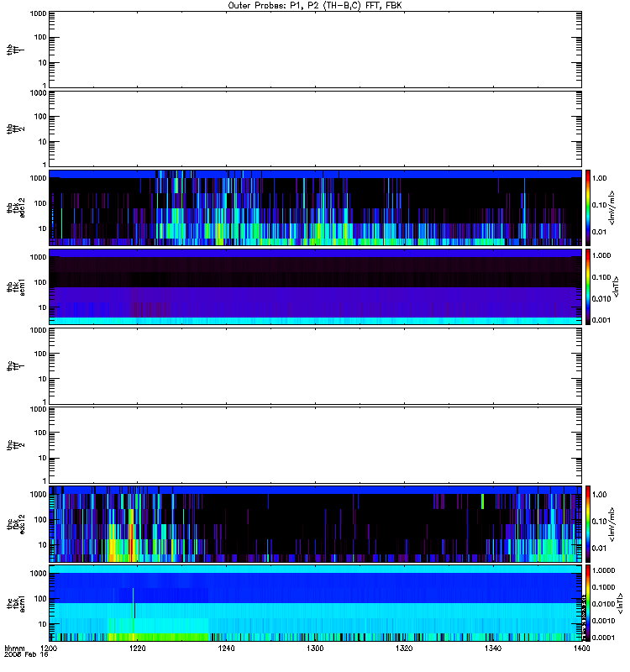Viewport: 630px width, 672px height.
Task: Click the '10' y-axis tick of the thc fff 2 panel
Action: 43,458
